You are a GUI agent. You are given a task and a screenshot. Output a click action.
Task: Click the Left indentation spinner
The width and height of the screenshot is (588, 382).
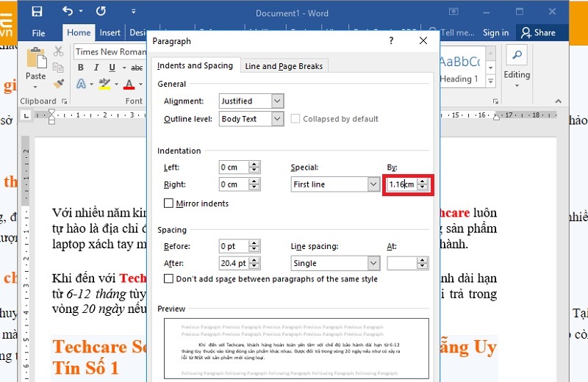[254, 167]
